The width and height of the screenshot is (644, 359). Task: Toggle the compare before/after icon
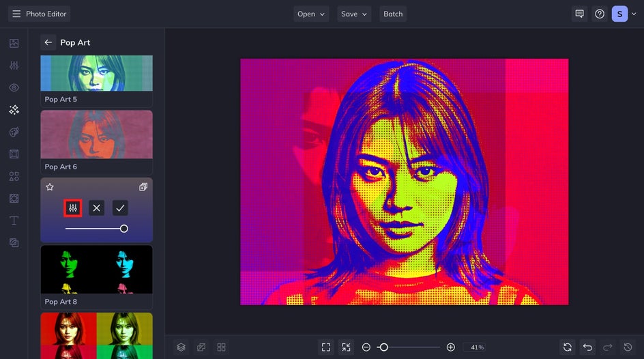(201, 347)
